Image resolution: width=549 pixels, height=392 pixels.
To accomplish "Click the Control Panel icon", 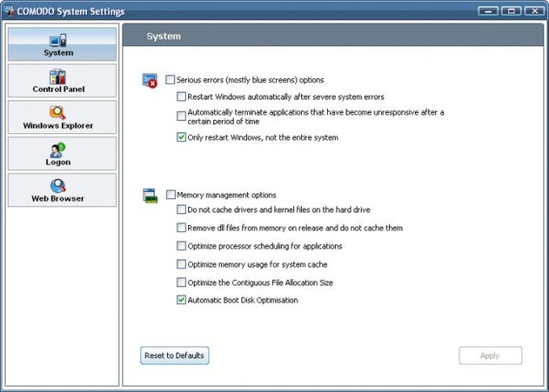I will [58, 77].
